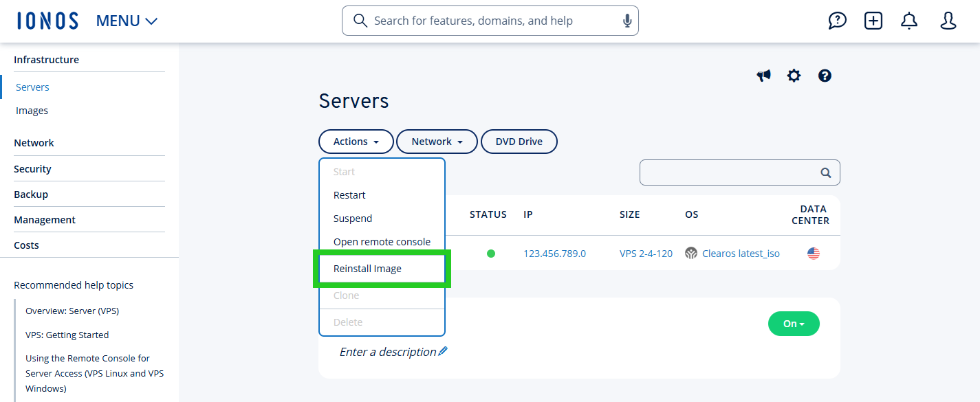Click the US flag data center icon
980x402 pixels.
(x=814, y=254)
